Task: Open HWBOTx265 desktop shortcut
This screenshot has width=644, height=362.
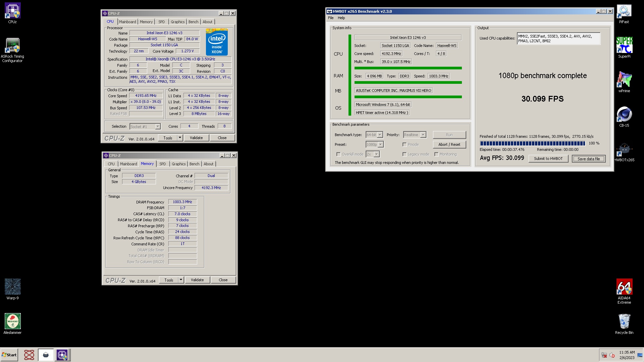Action: click(x=624, y=152)
